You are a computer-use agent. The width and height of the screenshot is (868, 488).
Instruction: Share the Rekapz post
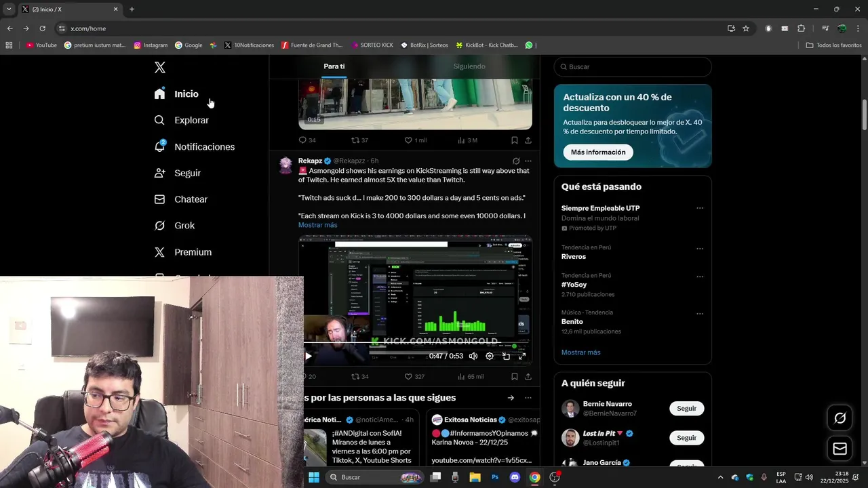[528, 376]
